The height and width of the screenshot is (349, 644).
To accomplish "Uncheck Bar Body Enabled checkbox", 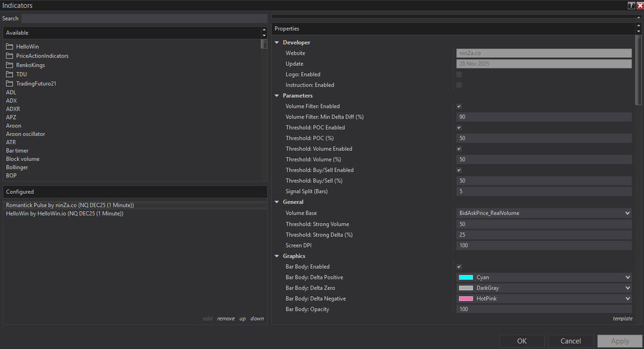I will [459, 267].
